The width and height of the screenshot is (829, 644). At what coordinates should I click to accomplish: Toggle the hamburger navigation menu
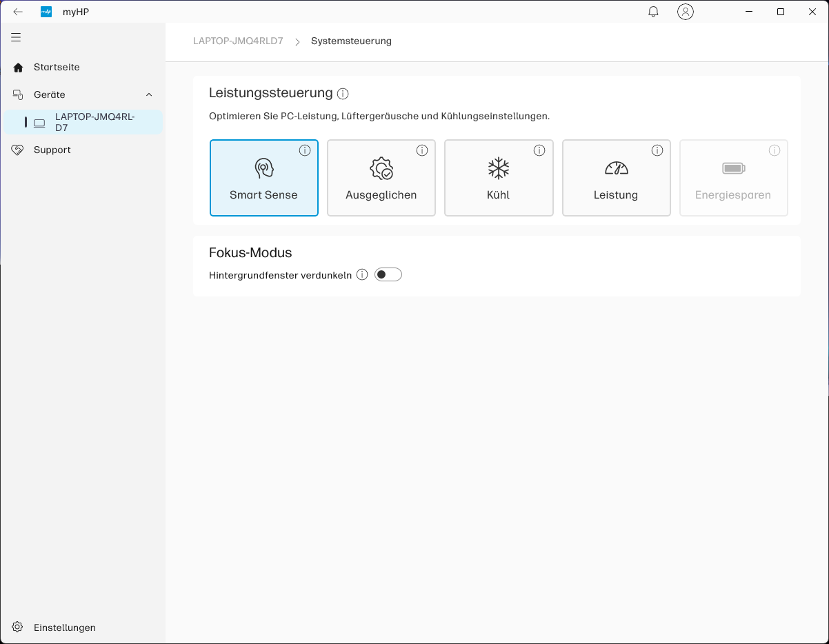coord(16,37)
